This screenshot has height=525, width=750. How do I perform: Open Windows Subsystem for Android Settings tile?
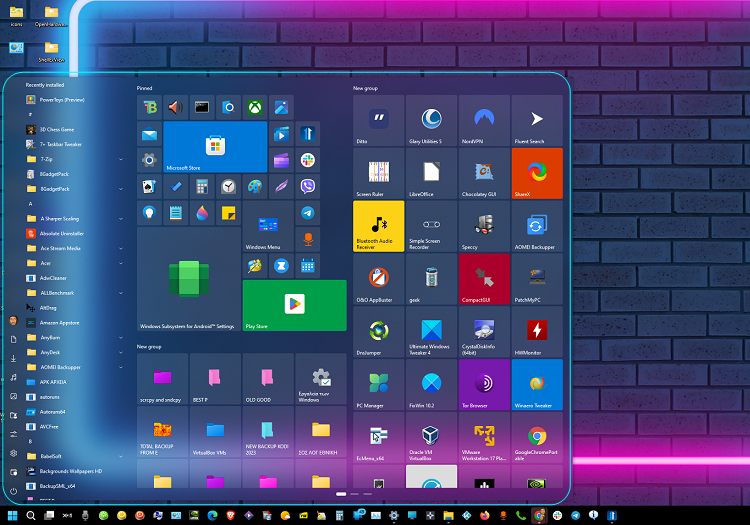point(189,279)
